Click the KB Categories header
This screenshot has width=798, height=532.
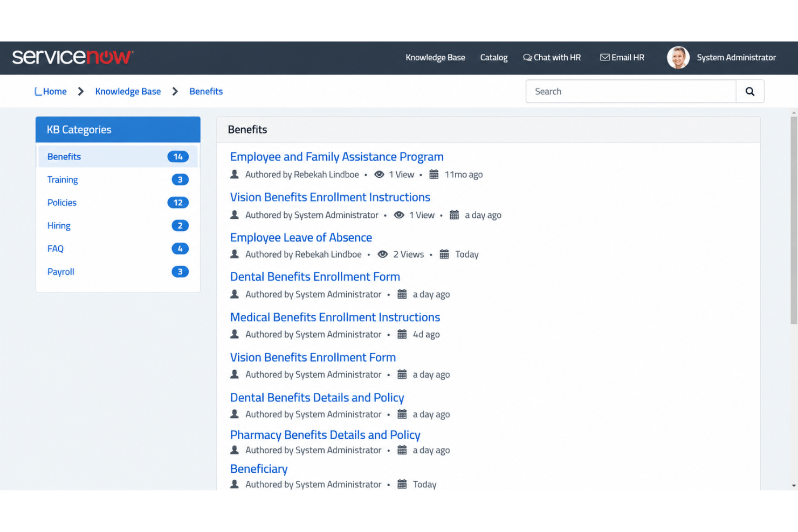(x=118, y=129)
